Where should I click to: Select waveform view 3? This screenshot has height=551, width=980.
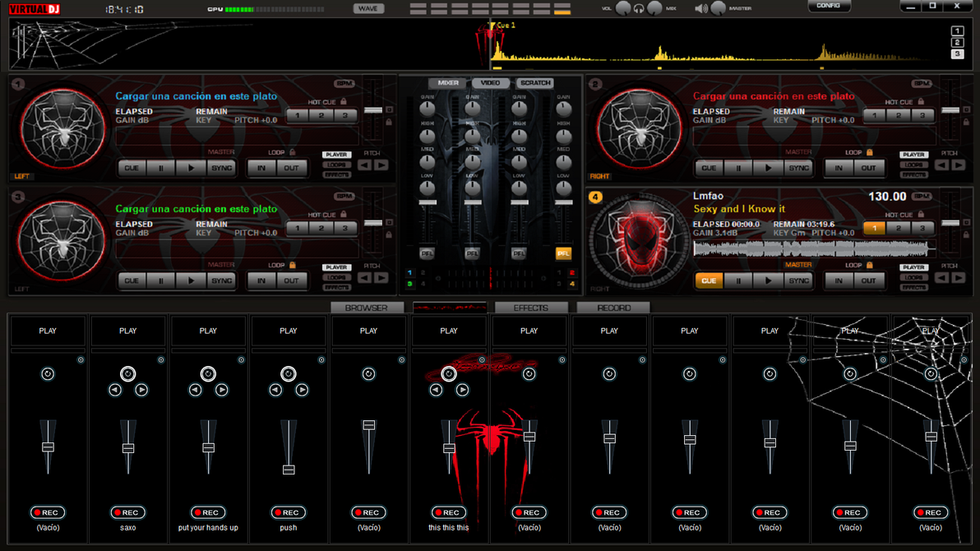957,54
